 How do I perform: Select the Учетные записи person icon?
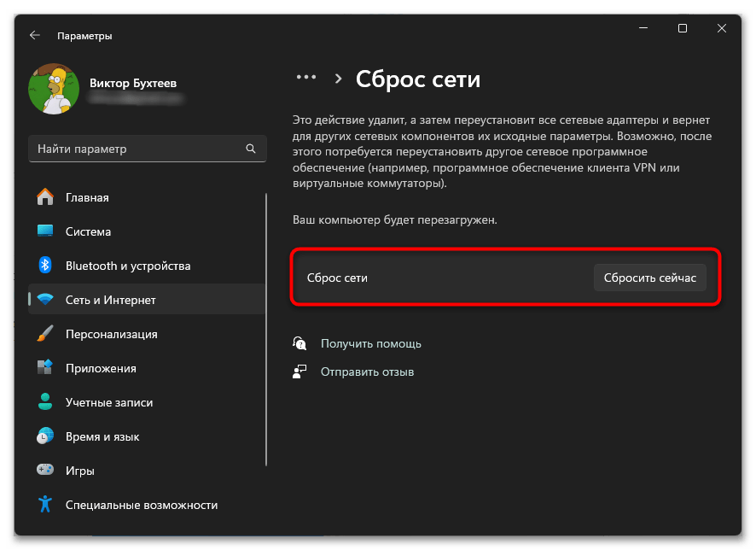pos(45,402)
